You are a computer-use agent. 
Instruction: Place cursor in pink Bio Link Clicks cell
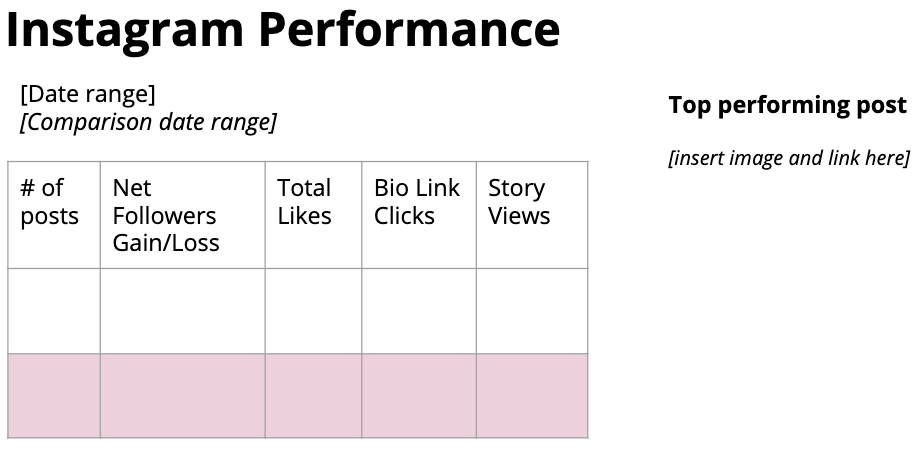click(x=418, y=395)
